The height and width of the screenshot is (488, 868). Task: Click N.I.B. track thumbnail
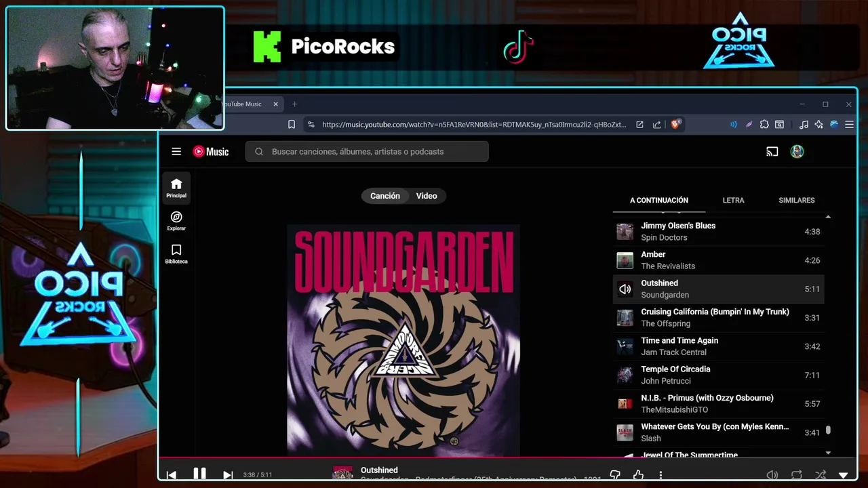coord(625,404)
